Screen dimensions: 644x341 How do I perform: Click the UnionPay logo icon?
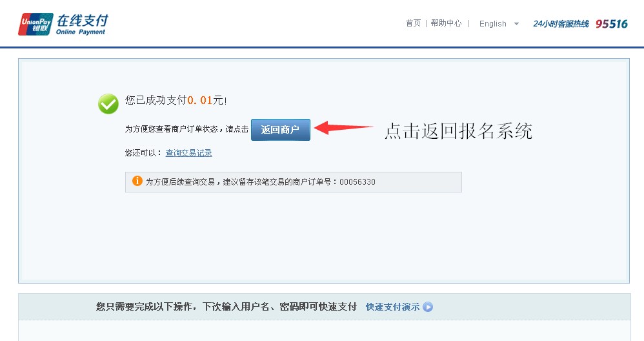coord(35,24)
